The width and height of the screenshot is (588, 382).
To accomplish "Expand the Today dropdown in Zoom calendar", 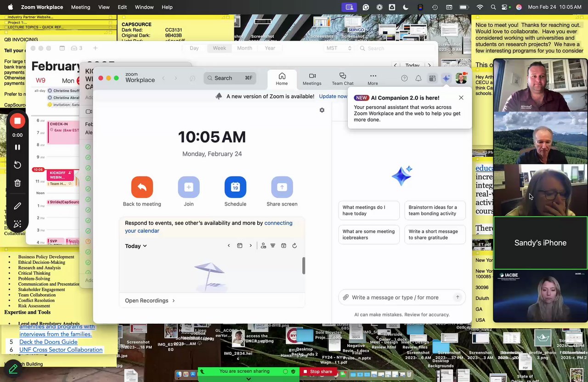I will point(136,246).
